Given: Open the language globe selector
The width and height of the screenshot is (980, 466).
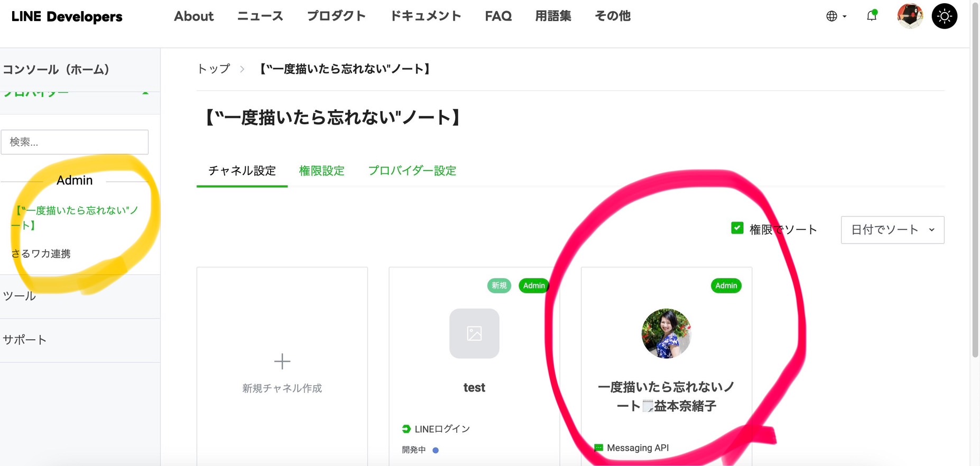Looking at the screenshot, I should click(x=836, y=16).
